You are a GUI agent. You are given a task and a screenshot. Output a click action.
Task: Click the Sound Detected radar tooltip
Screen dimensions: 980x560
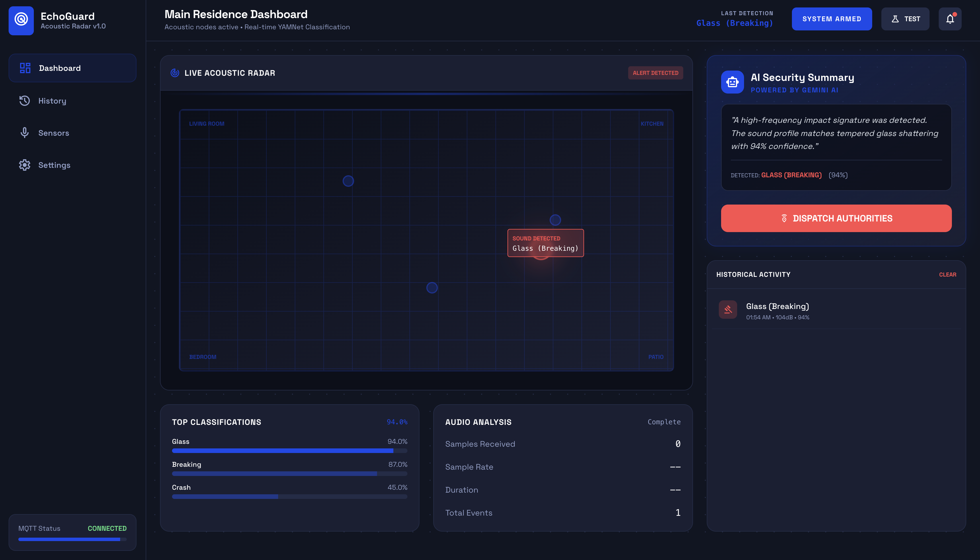tap(545, 243)
